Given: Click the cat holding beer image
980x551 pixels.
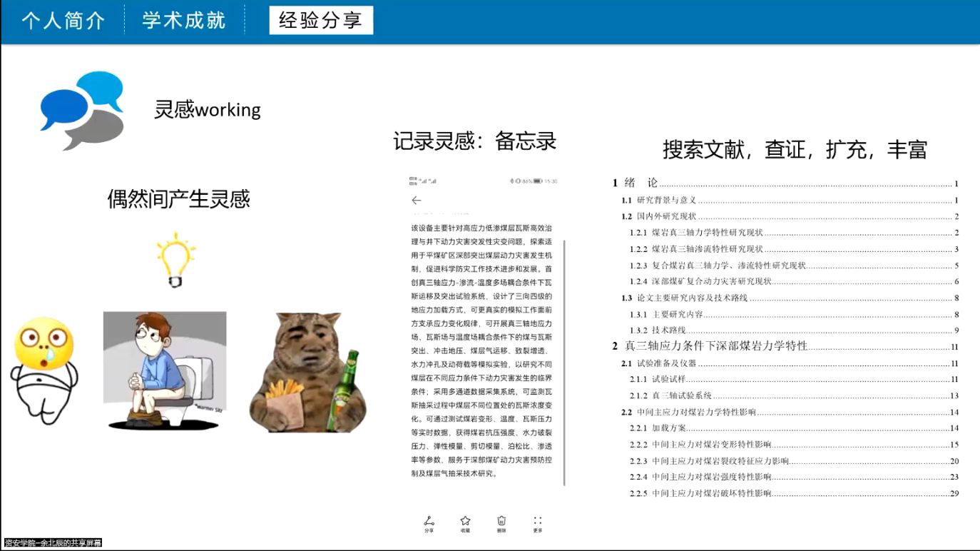Looking at the screenshot, I should (x=308, y=372).
